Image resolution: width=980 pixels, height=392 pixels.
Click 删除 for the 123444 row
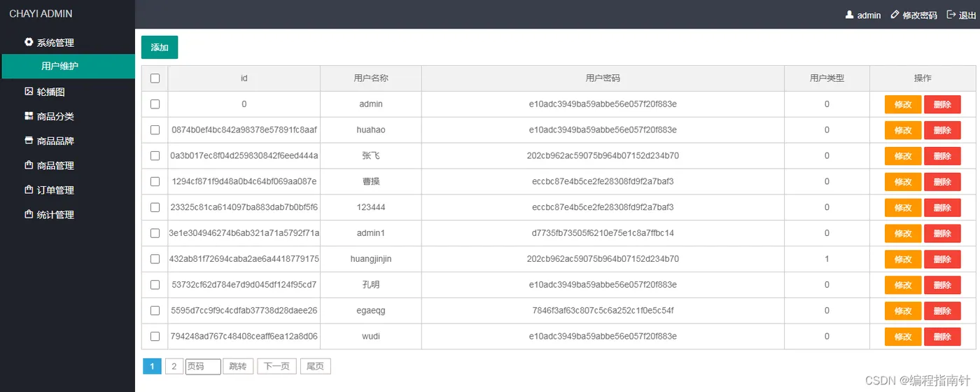(x=942, y=208)
